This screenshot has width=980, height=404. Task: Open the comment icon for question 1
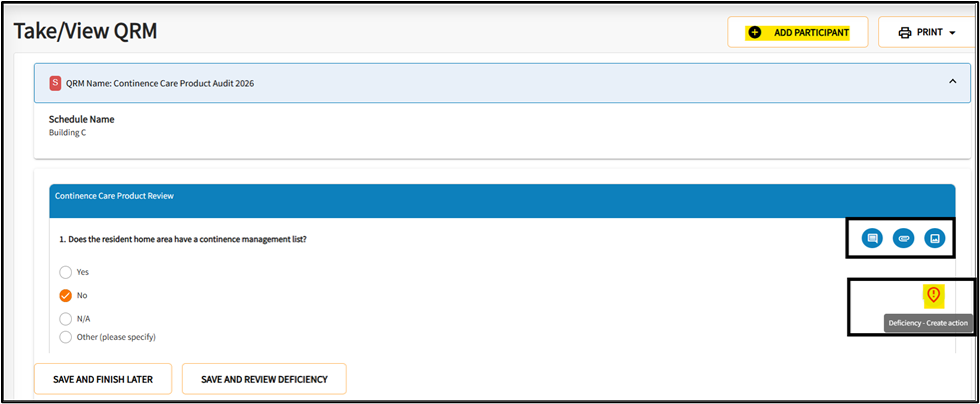872,238
